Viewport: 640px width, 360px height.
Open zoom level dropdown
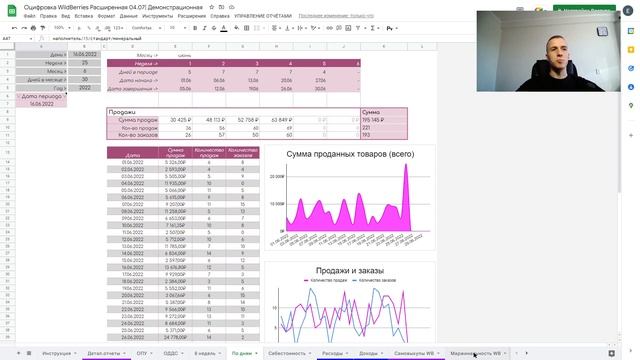pos(62,28)
